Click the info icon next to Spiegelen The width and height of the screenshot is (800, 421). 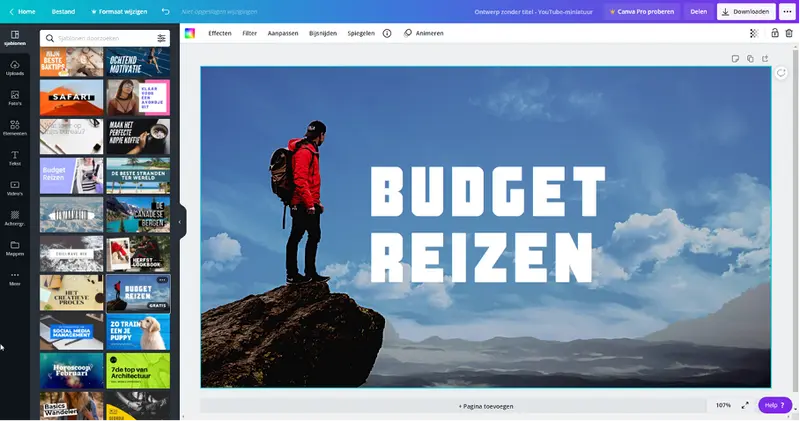pos(387,33)
